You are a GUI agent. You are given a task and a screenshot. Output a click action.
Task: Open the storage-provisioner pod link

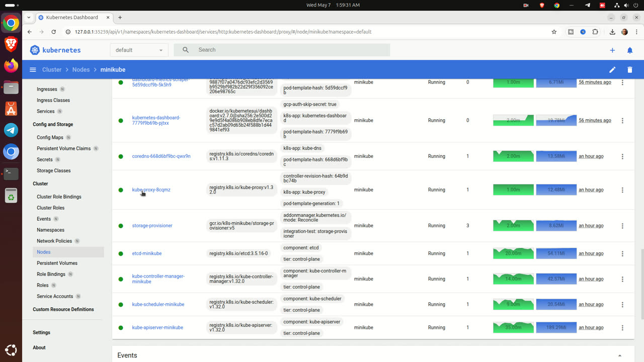click(152, 226)
